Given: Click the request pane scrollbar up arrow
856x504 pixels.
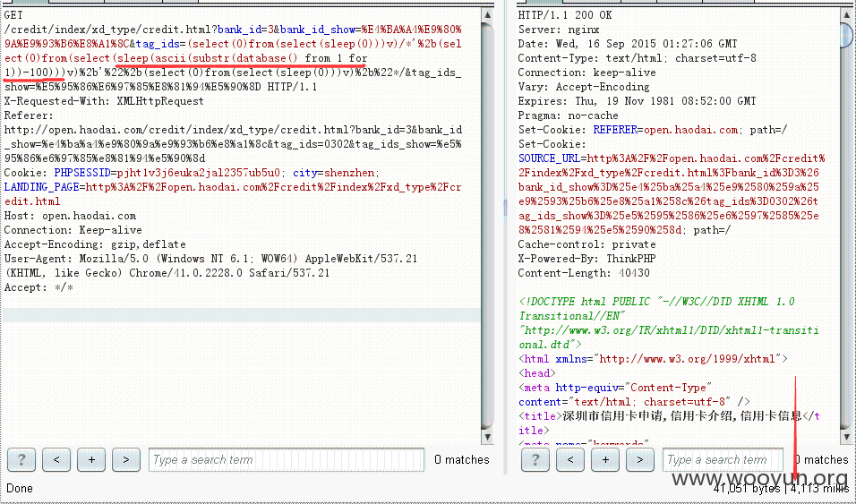Looking at the screenshot, I should [486, 16].
